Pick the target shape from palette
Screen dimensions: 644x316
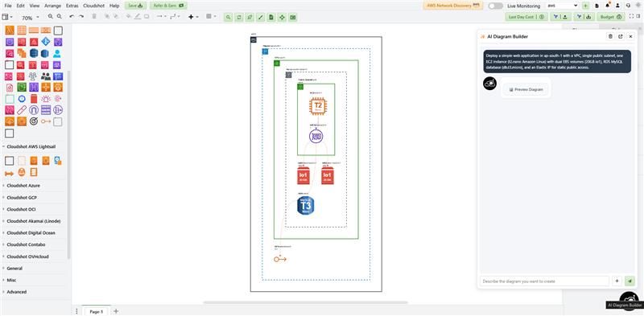[34, 121]
